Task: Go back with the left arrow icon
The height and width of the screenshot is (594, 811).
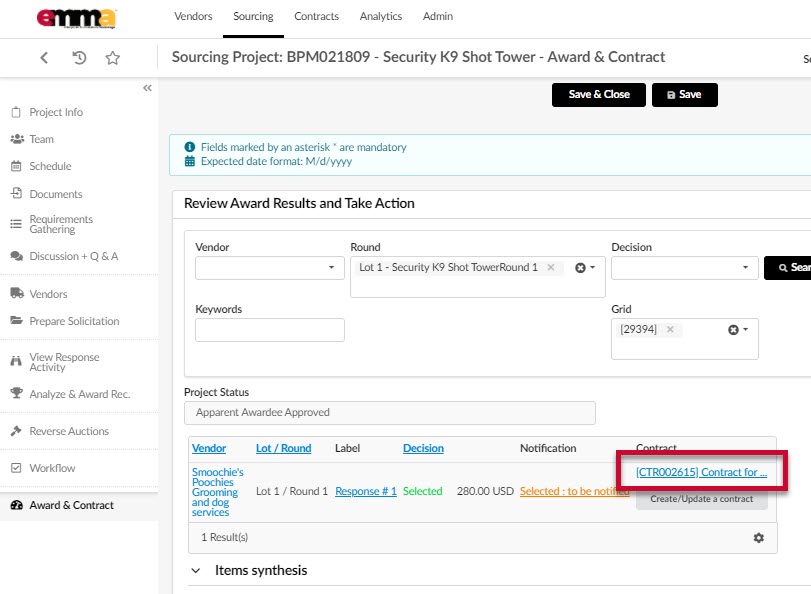Action: point(44,57)
